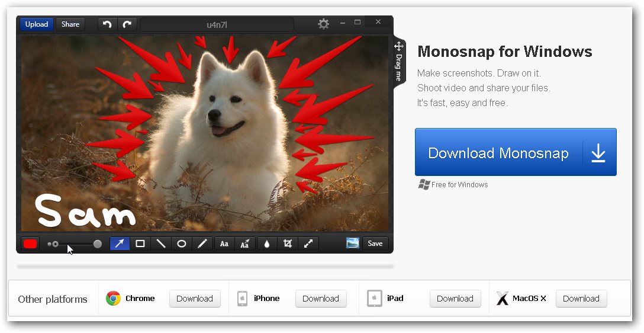Click the iPhone device icon
644x333 pixels.
coord(242,299)
